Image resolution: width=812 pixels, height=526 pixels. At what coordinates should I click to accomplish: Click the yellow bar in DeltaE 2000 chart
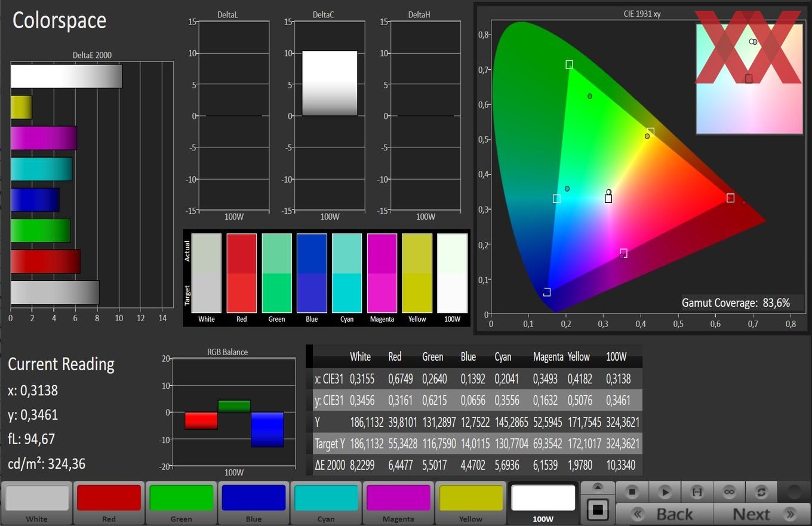(x=21, y=107)
